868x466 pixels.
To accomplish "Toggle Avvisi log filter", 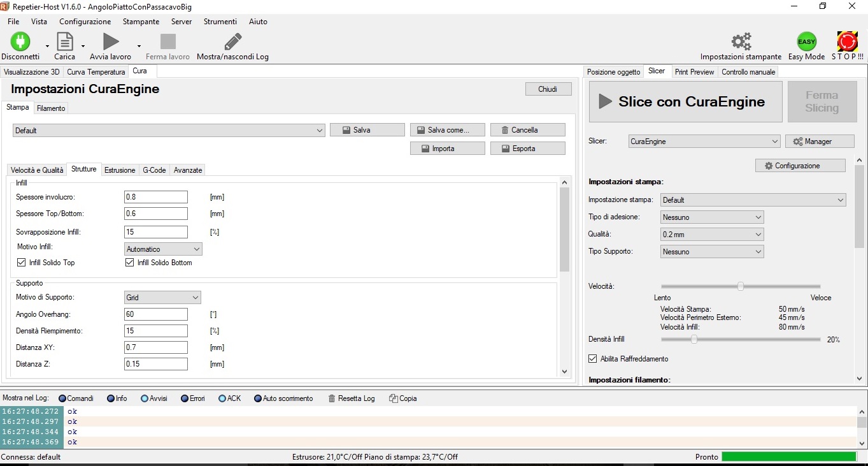I will point(154,398).
